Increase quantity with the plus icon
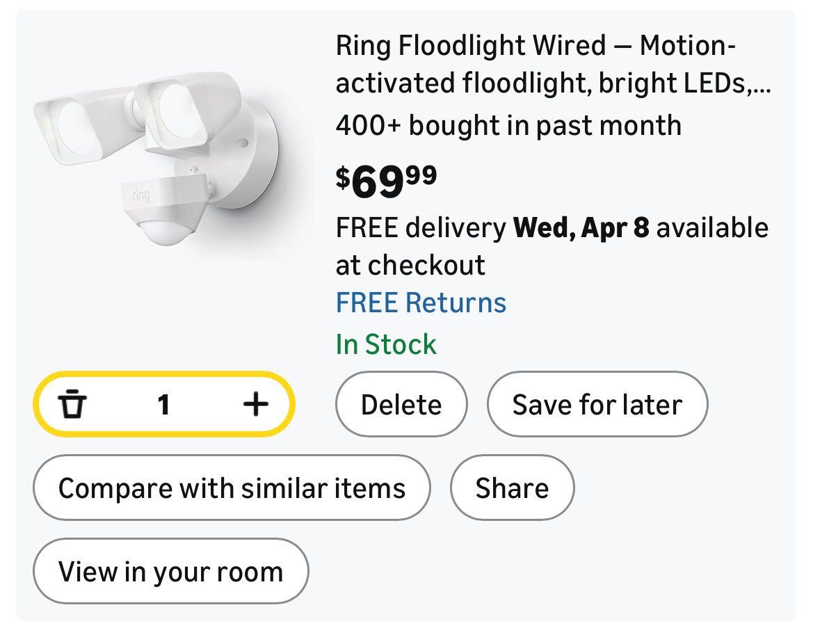The width and height of the screenshot is (813, 644). [255, 404]
